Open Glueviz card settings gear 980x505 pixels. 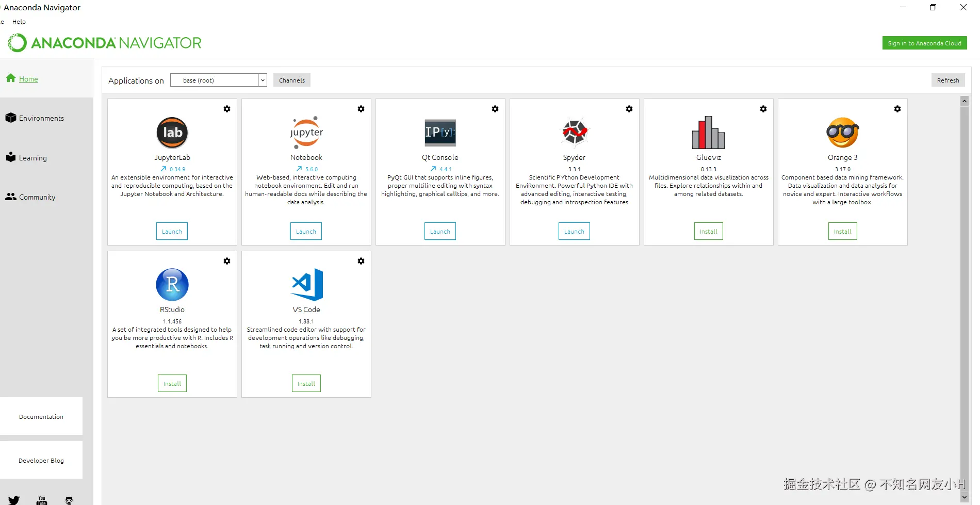[763, 109]
